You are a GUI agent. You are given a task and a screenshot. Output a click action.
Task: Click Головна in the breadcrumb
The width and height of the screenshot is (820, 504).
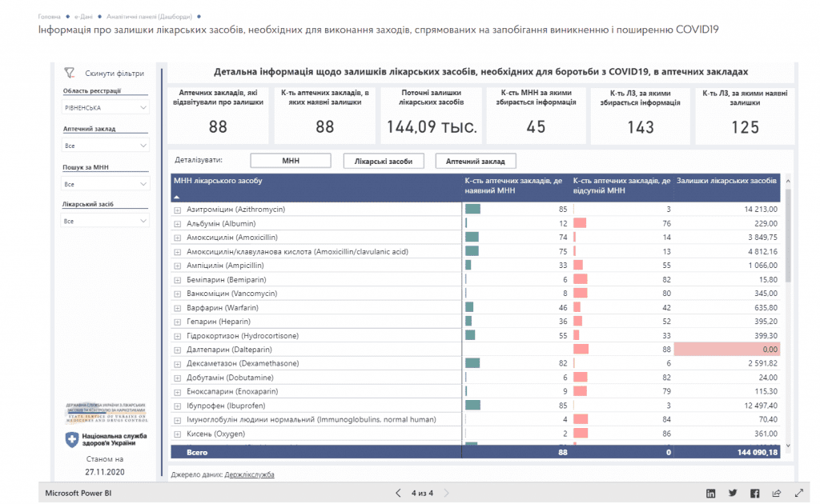click(49, 16)
